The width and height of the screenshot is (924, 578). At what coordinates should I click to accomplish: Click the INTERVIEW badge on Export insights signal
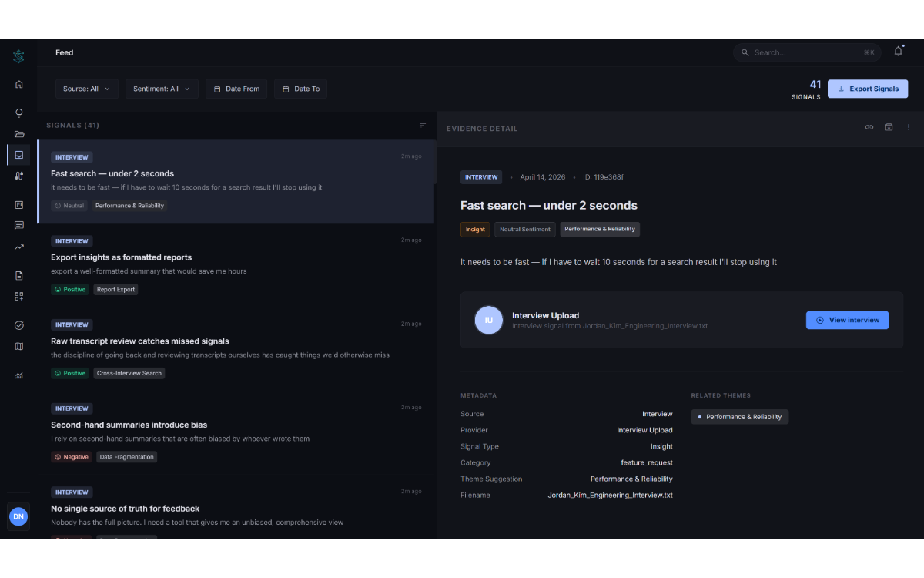72,240
